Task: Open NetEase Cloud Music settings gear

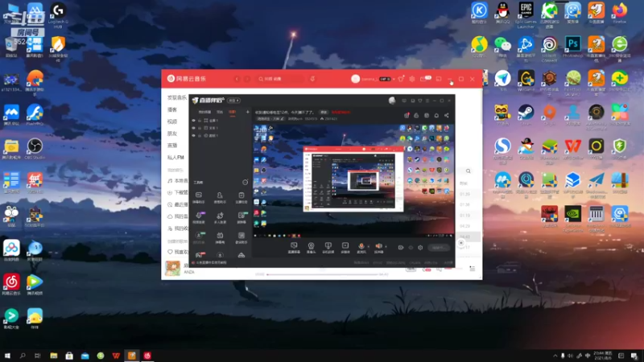Action: click(x=412, y=79)
